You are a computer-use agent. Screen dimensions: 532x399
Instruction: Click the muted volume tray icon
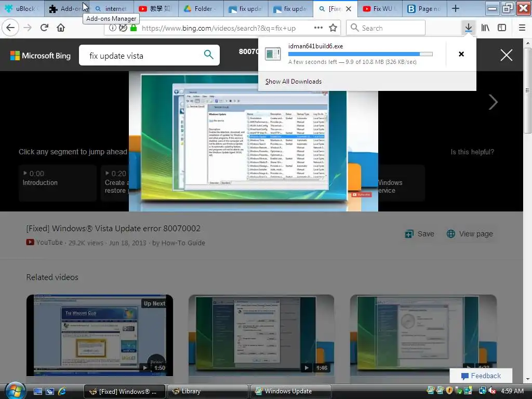click(491, 391)
